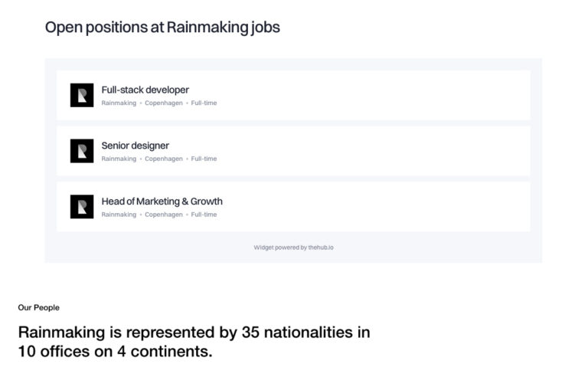Click the Our People section label
This screenshot has height=367, width=588.
point(38,308)
